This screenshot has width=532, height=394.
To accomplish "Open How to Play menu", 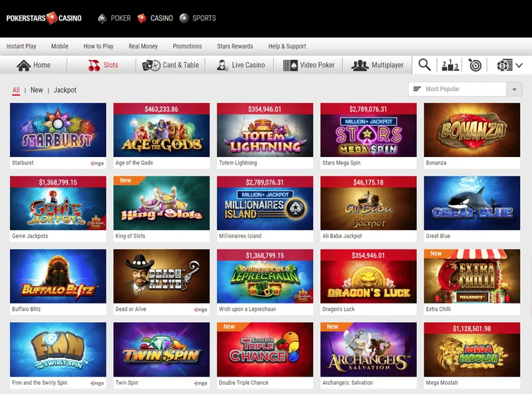I will (x=98, y=46).
